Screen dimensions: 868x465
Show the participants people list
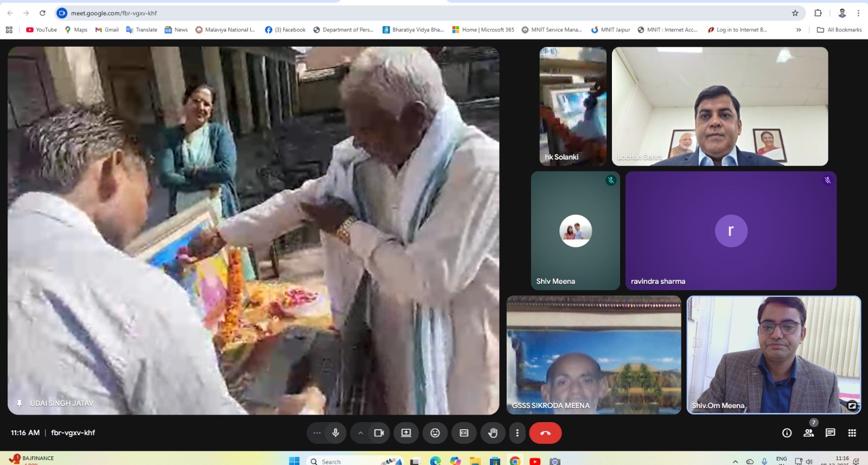coord(808,433)
